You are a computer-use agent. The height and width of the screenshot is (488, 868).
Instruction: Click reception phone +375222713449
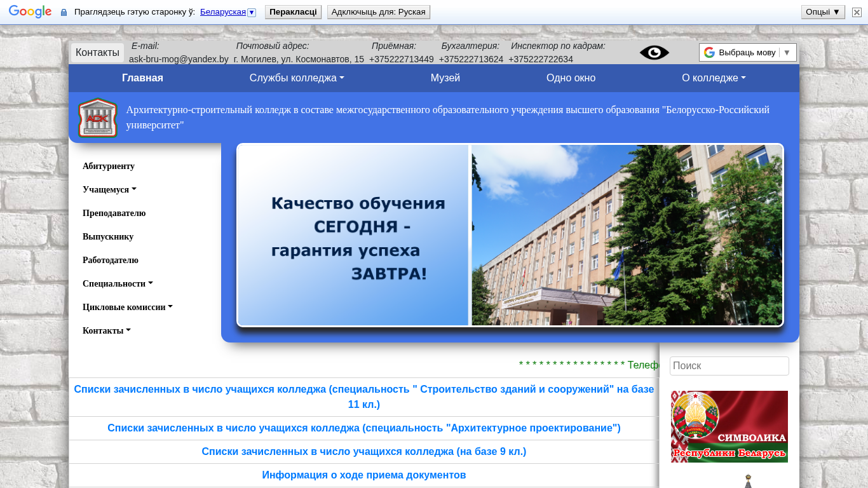point(402,59)
